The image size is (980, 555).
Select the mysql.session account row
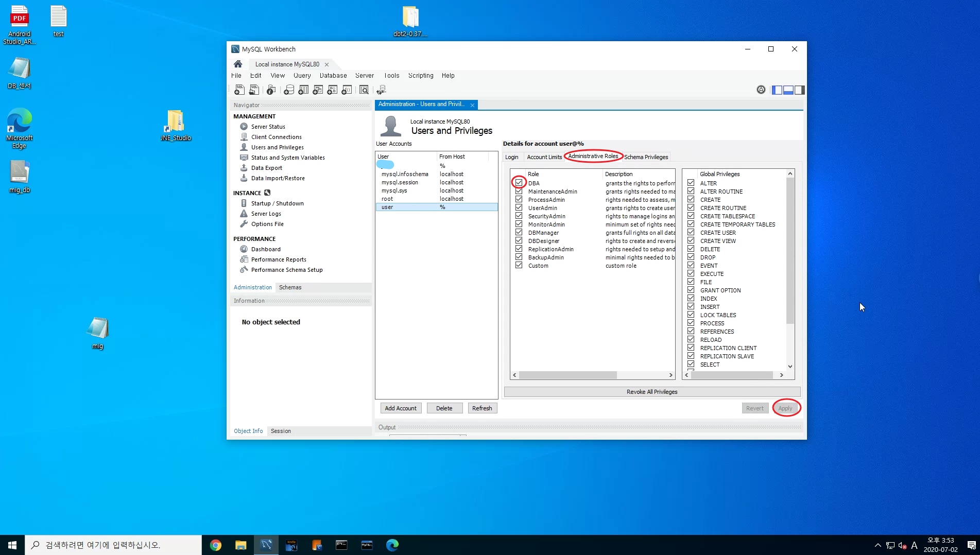[x=437, y=182]
